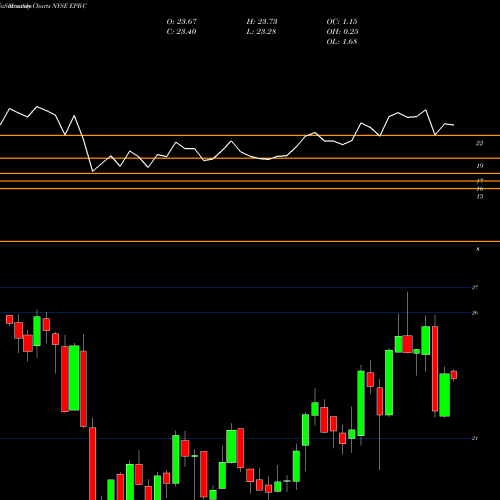
Task: Select the close value 'C: 23.40'
Action: pos(181,32)
